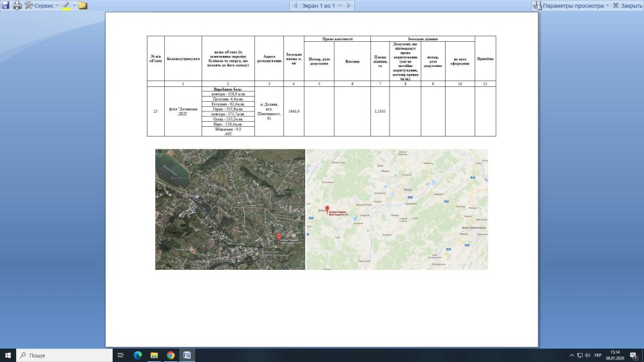
Task: Open the Windows Start menu
Action: click(8, 355)
